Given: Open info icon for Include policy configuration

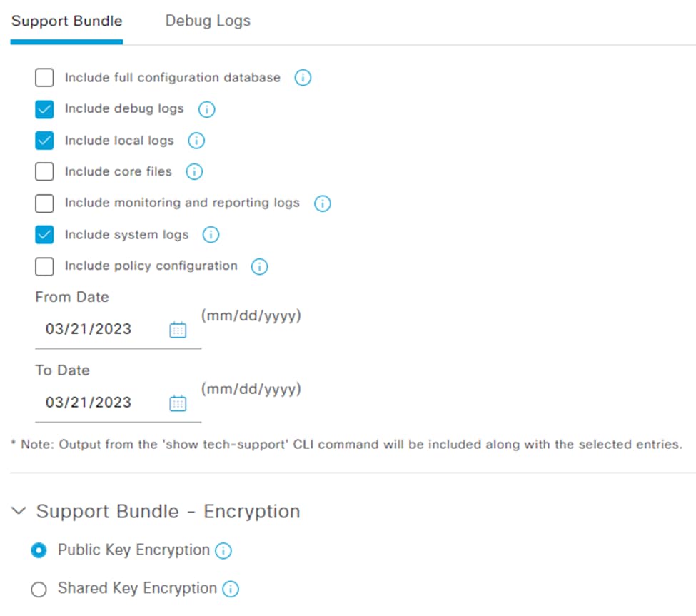Looking at the screenshot, I should tap(259, 267).
